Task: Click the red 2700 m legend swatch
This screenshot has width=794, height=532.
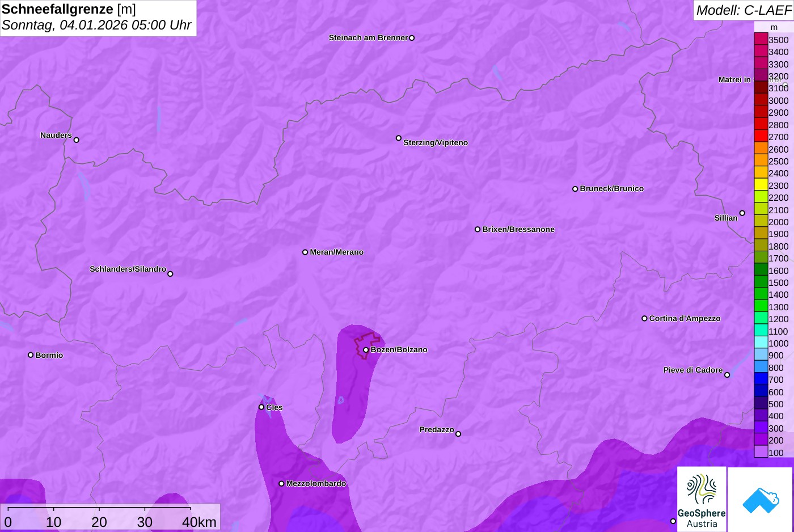Action: 761,136
